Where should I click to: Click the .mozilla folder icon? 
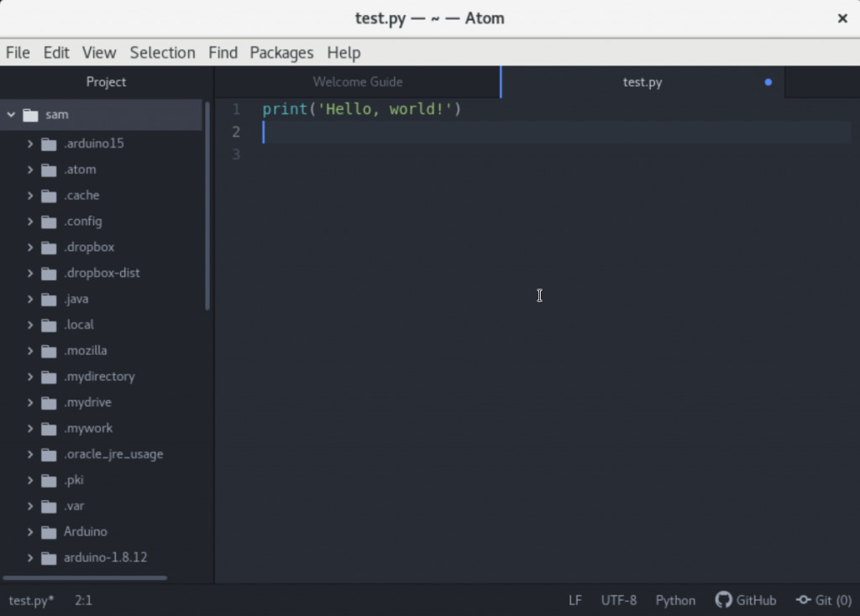click(49, 351)
